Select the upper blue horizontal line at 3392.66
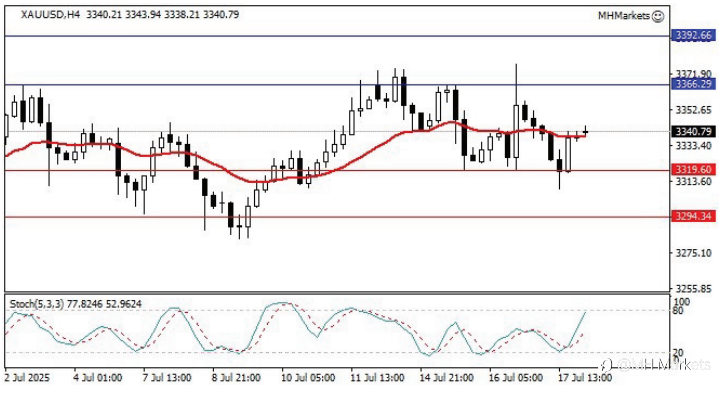This screenshot has width=720, height=393. (338, 36)
